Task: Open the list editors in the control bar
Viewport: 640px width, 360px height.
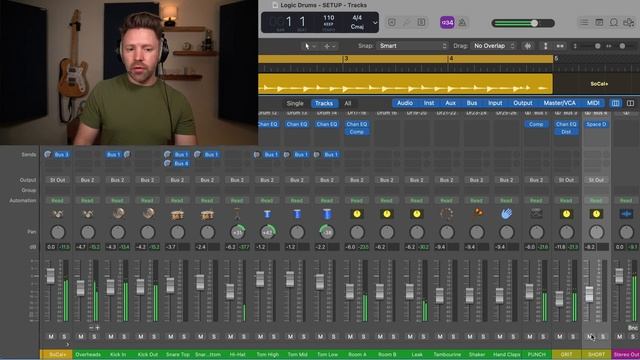Action: pos(584,22)
